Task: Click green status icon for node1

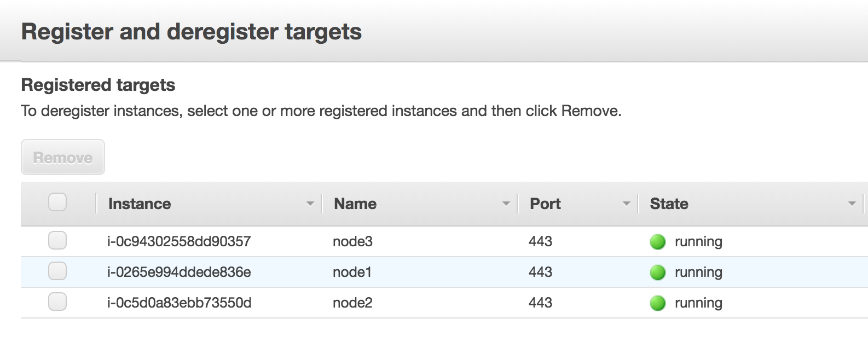Action: (x=657, y=272)
